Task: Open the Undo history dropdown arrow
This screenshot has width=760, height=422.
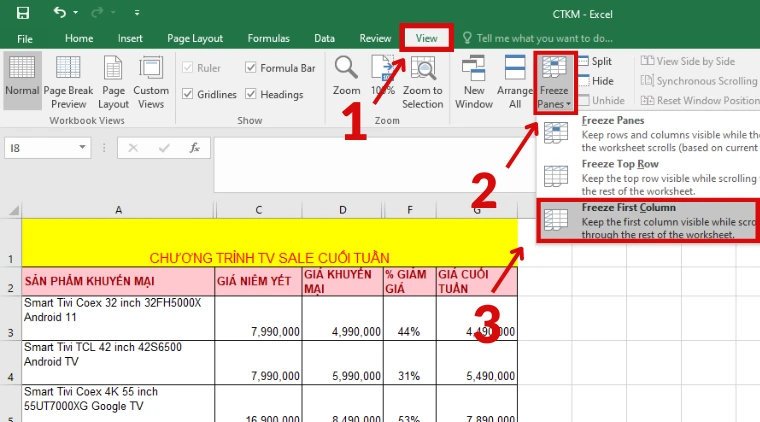Action: pyautogui.click(x=76, y=12)
